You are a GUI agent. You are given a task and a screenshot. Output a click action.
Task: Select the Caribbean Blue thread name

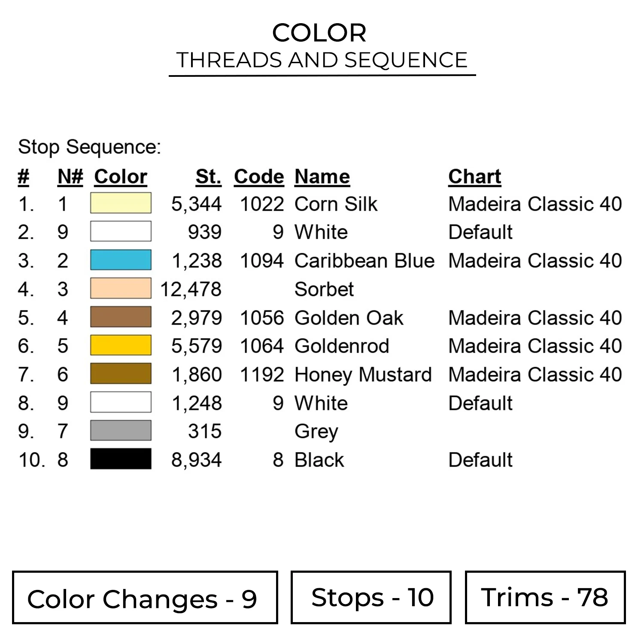(364, 261)
